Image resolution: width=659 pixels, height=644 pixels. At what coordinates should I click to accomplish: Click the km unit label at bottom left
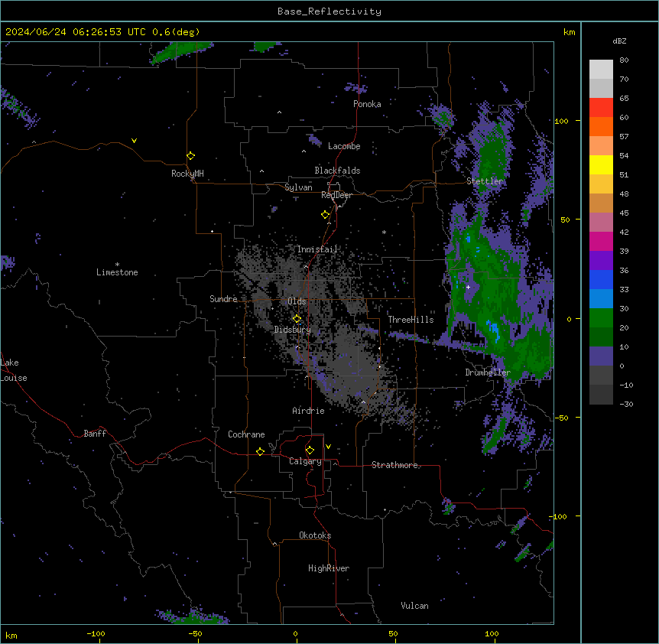tap(11, 635)
